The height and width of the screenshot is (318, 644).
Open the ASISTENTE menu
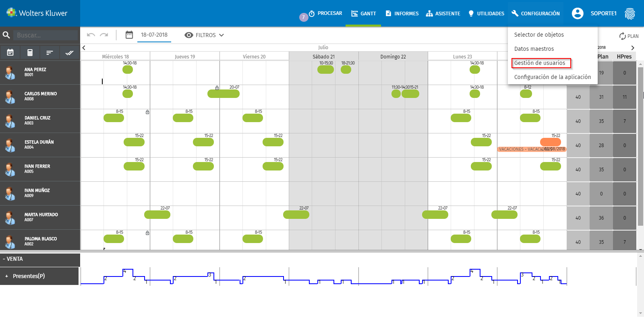[443, 13]
